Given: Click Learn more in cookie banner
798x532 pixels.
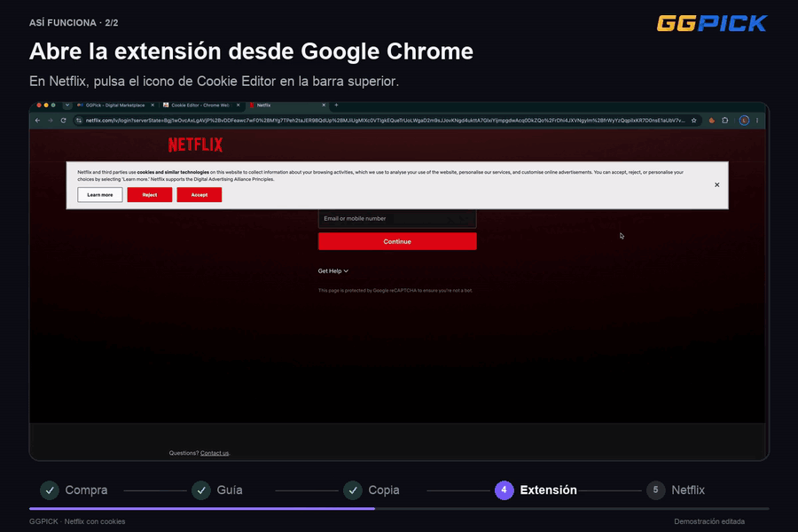Looking at the screenshot, I should 99,195.
